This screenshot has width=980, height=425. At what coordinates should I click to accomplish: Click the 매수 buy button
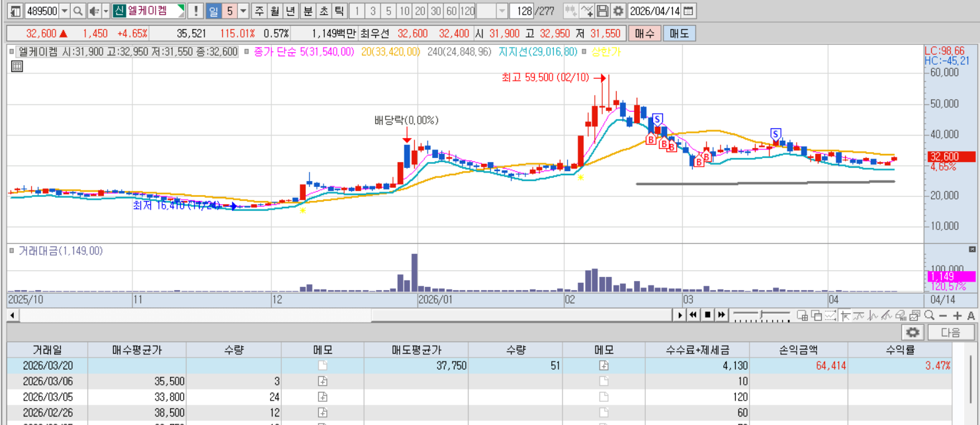click(644, 34)
